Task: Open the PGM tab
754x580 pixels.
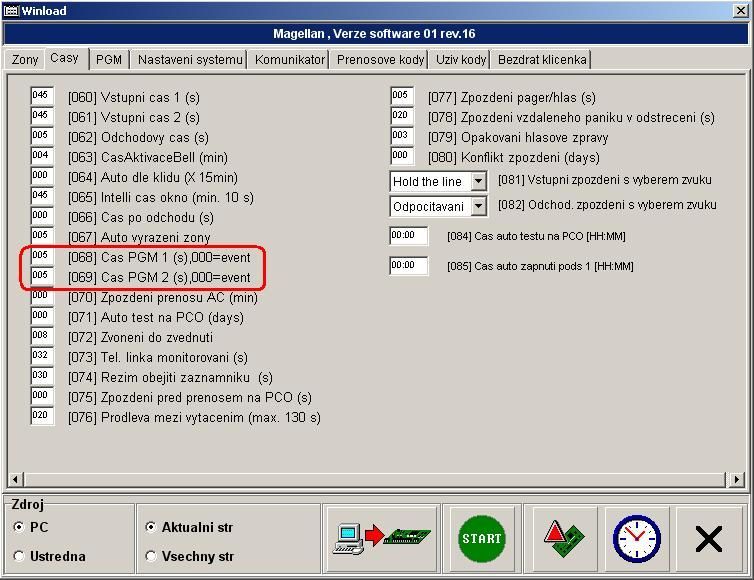Action: [108, 60]
